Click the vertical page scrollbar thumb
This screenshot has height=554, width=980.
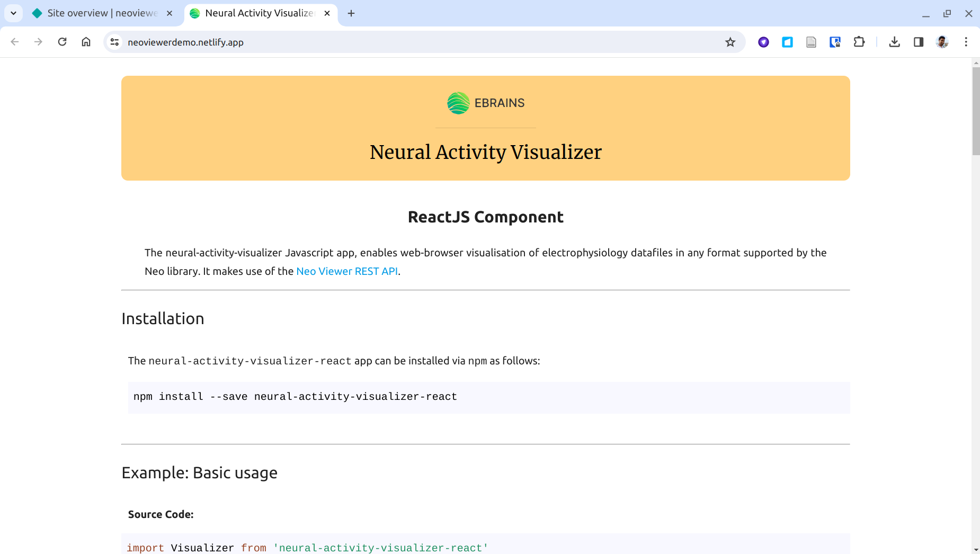(976, 111)
